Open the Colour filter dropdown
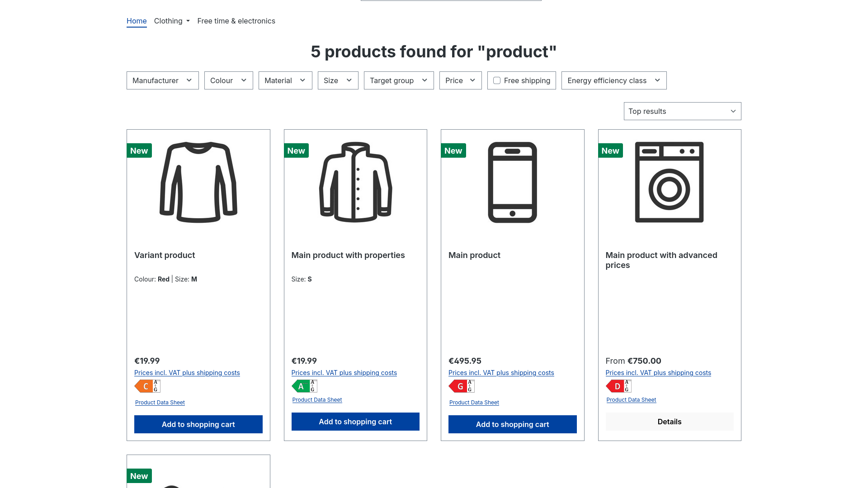This screenshot has height=488, width=868. click(x=228, y=80)
